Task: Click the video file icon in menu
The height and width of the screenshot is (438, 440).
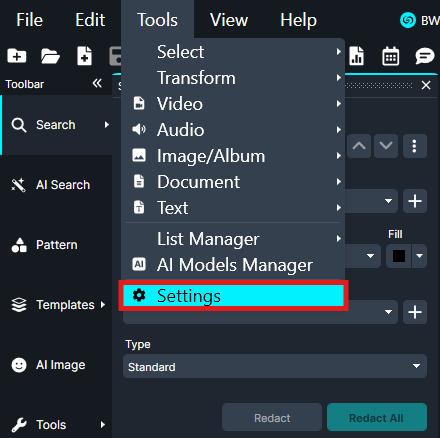Action: [139, 103]
